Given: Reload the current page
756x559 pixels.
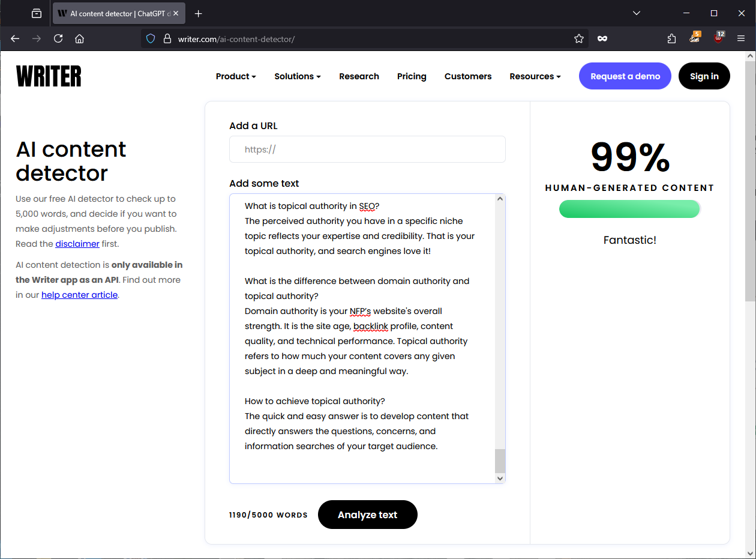Looking at the screenshot, I should point(58,38).
